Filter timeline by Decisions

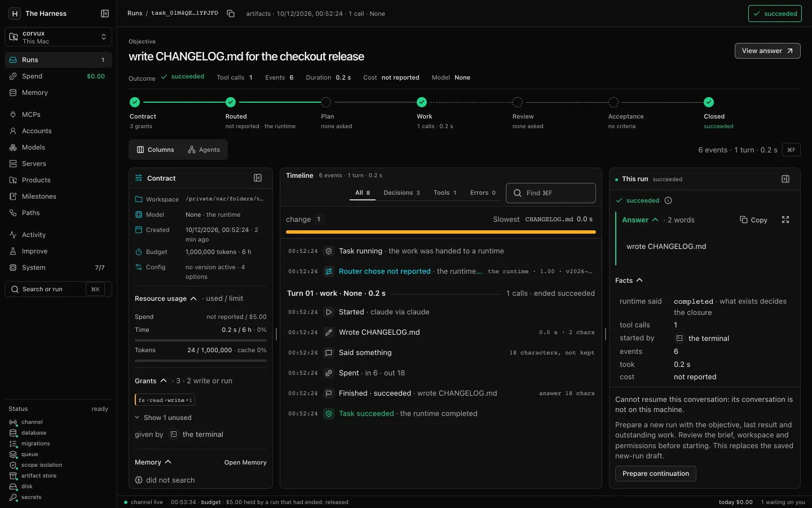point(401,193)
